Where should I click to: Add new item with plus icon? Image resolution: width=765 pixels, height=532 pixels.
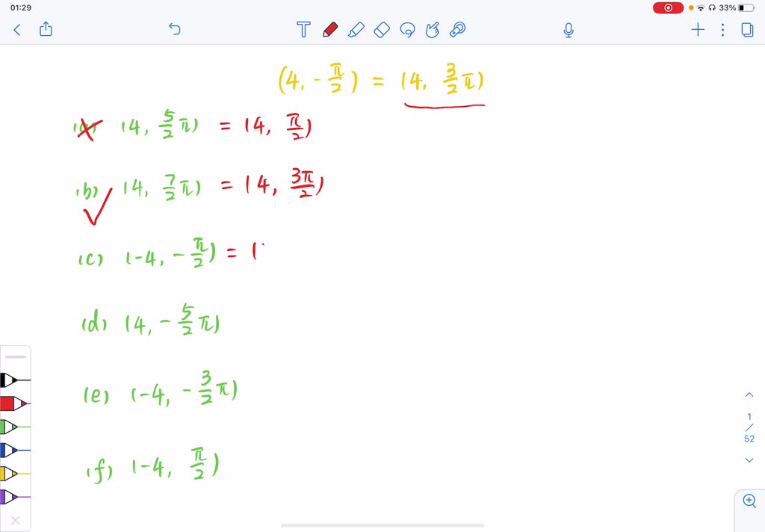point(698,30)
